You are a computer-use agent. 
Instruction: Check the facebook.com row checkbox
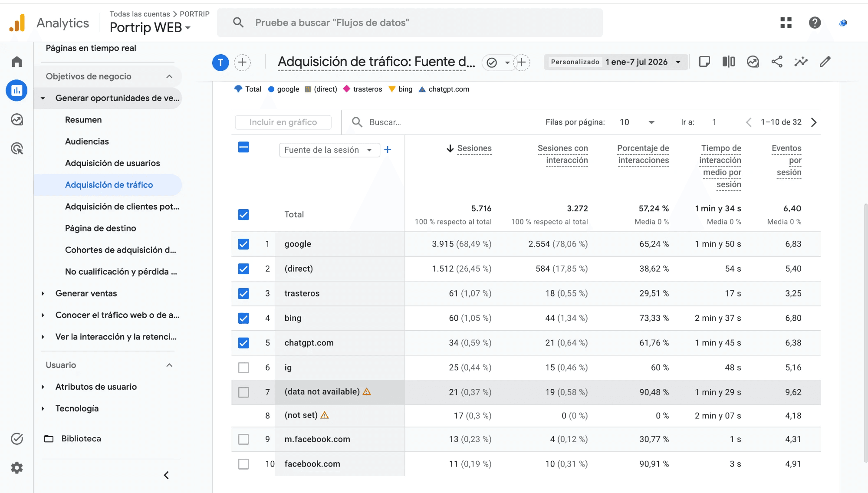[x=243, y=464]
